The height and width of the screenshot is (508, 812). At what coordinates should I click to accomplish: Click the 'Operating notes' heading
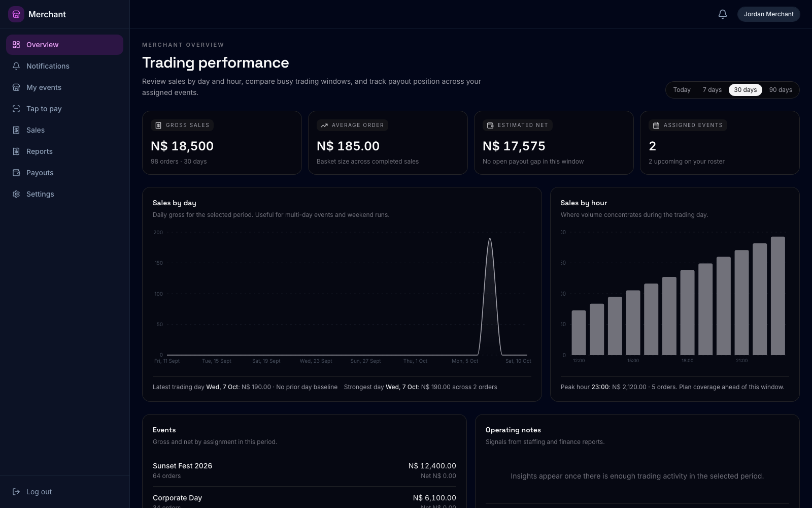click(513, 430)
